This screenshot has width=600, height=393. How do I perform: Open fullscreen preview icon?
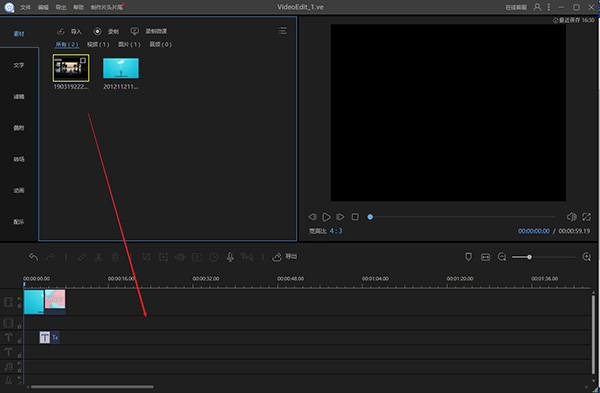pyautogui.click(x=586, y=217)
